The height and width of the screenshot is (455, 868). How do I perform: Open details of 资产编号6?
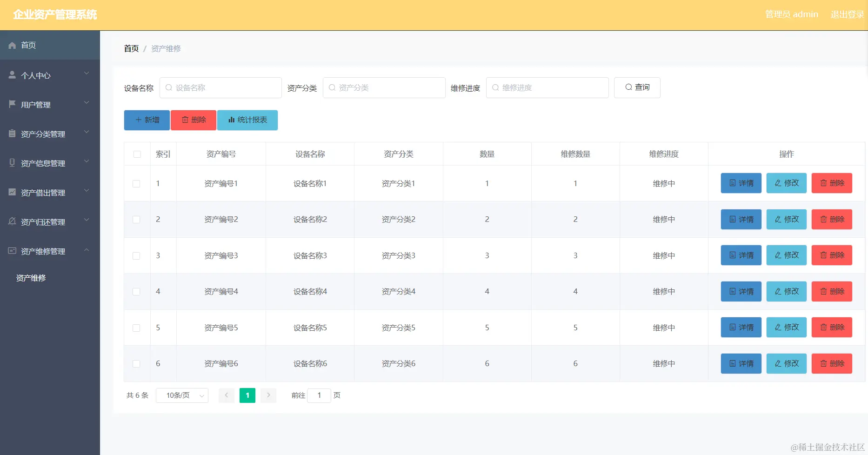tap(741, 363)
